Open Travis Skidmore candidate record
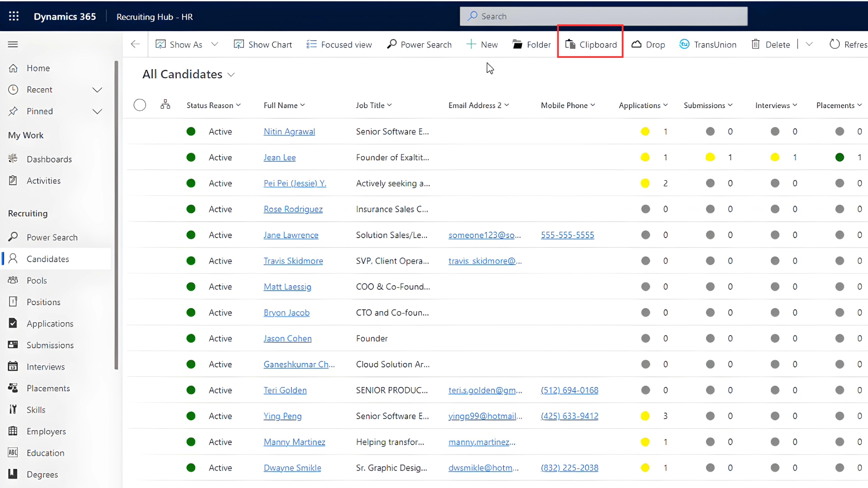This screenshot has height=488, width=868. [x=293, y=261]
